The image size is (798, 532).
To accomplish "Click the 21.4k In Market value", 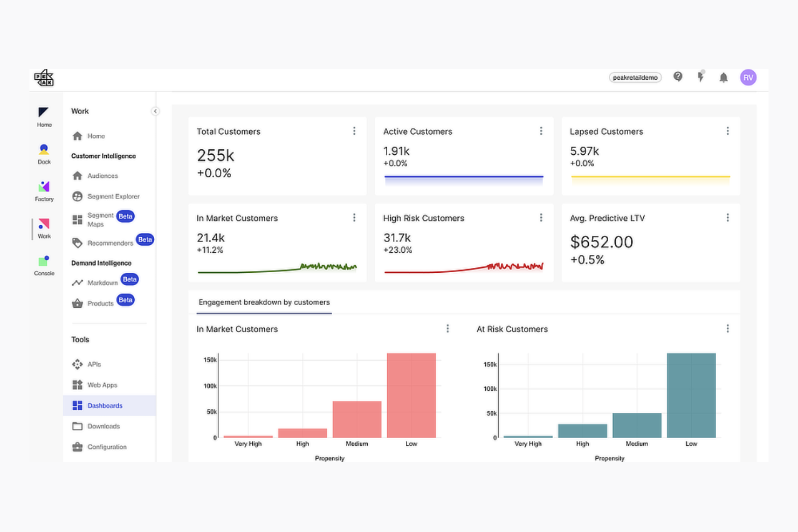I will coord(210,238).
